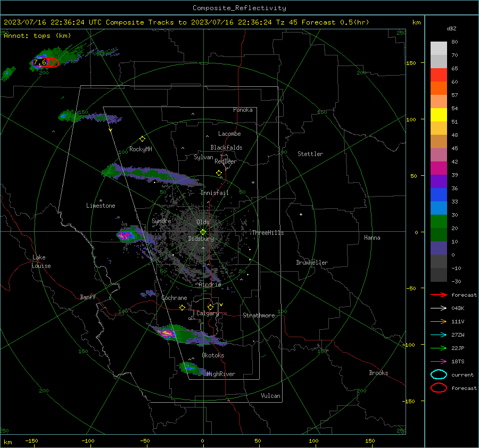Click the dBZ legend heading
Image resolution: width=479 pixels, height=448 pixels.
451,29
